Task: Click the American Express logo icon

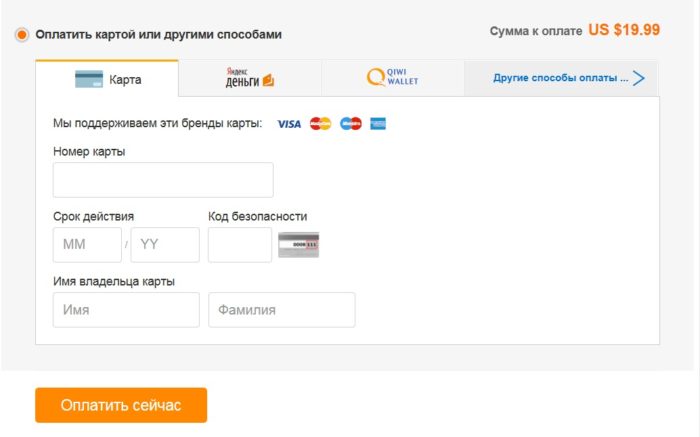Action: pyautogui.click(x=378, y=123)
